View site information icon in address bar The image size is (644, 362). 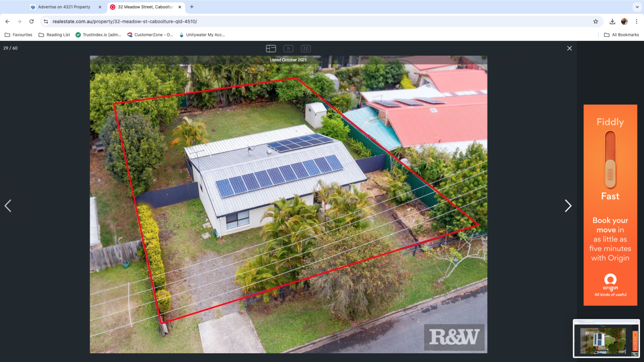(x=46, y=22)
